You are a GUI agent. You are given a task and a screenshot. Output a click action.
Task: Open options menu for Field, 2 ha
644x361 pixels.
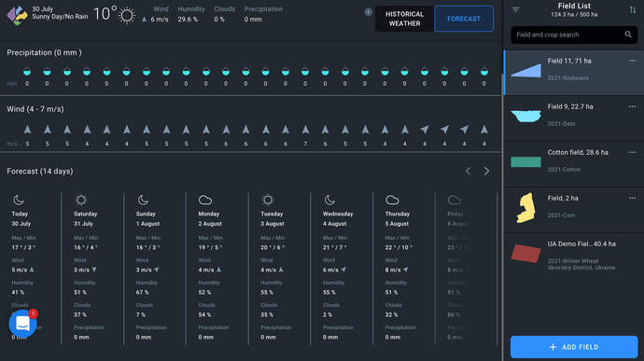(x=632, y=198)
